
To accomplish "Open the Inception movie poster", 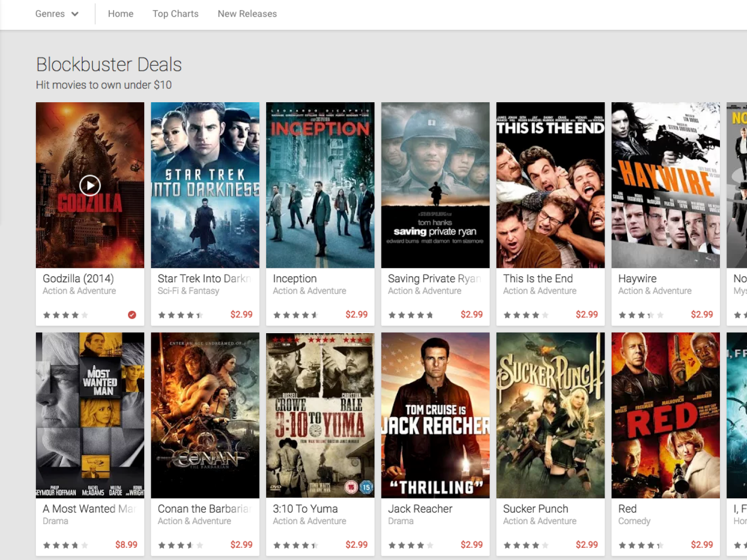I will (x=320, y=185).
